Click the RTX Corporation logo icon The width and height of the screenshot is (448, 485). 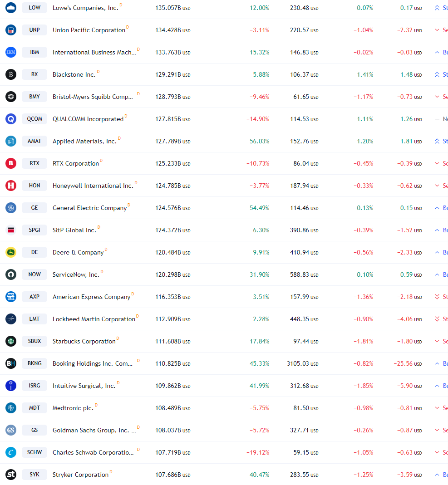11,163
